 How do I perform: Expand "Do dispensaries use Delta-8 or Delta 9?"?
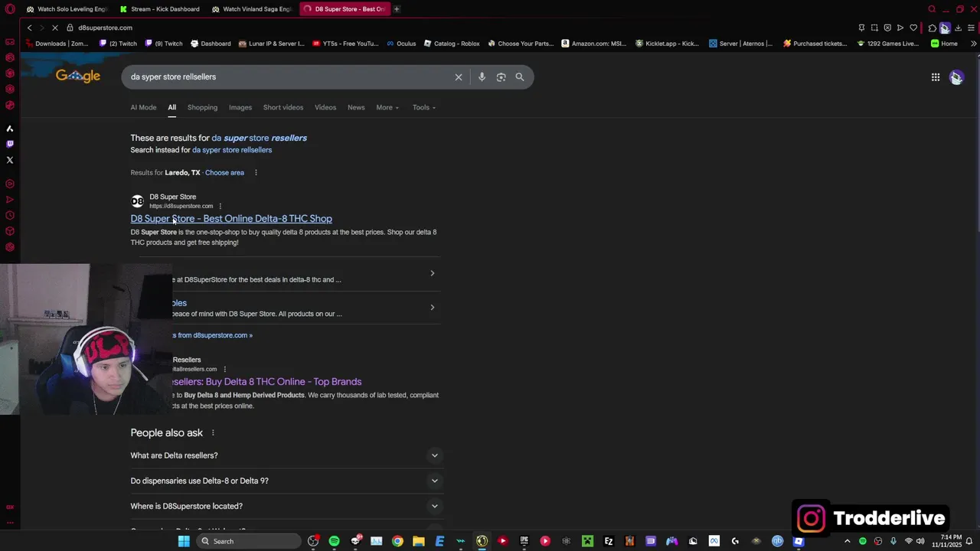coord(286,481)
